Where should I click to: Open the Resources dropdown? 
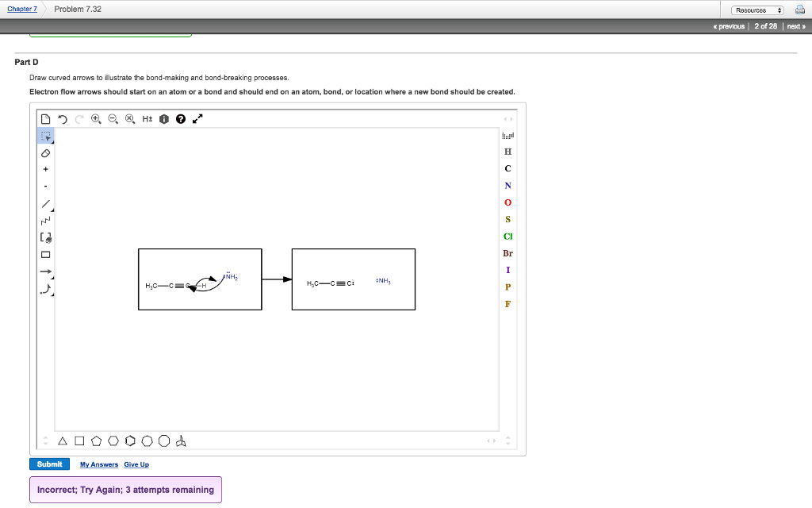[755, 10]
